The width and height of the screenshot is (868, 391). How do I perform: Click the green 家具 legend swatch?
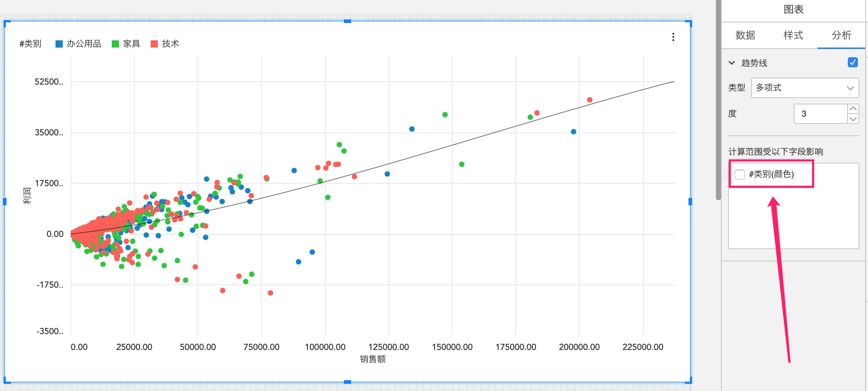115,44
